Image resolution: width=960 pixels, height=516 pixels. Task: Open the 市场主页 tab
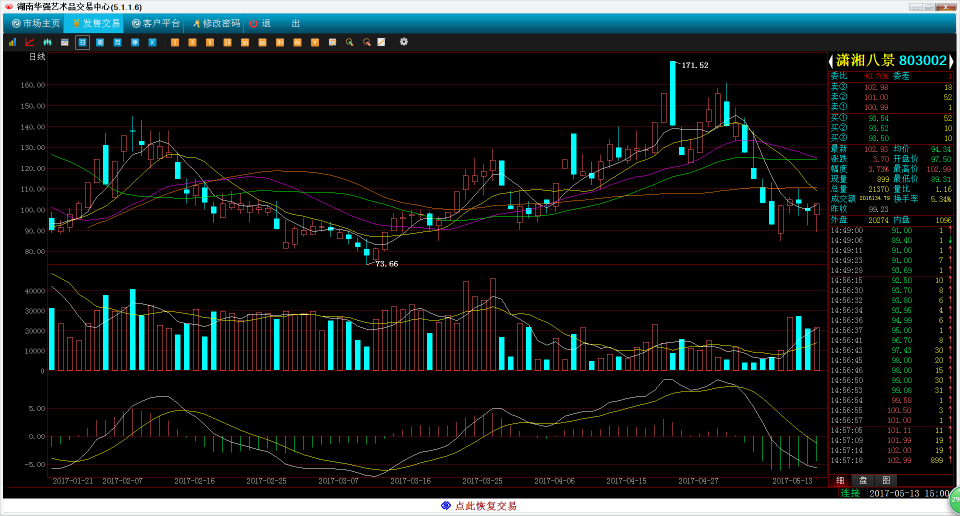36,23
